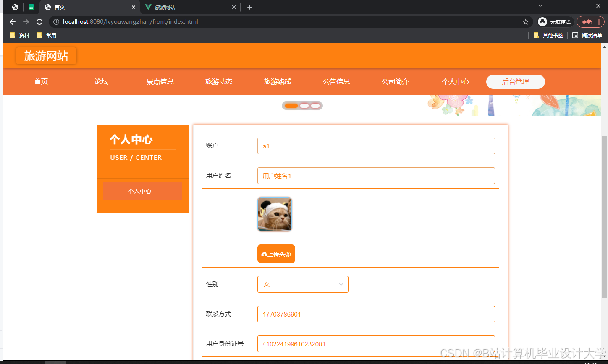
Task: Open 公司简介 in the navigation bar
Action: (x=395, y=82)
